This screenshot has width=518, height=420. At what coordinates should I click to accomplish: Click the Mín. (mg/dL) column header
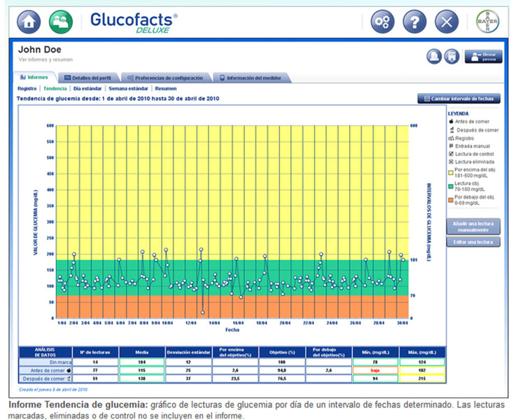pyautogui.click(x=375, y=352)
